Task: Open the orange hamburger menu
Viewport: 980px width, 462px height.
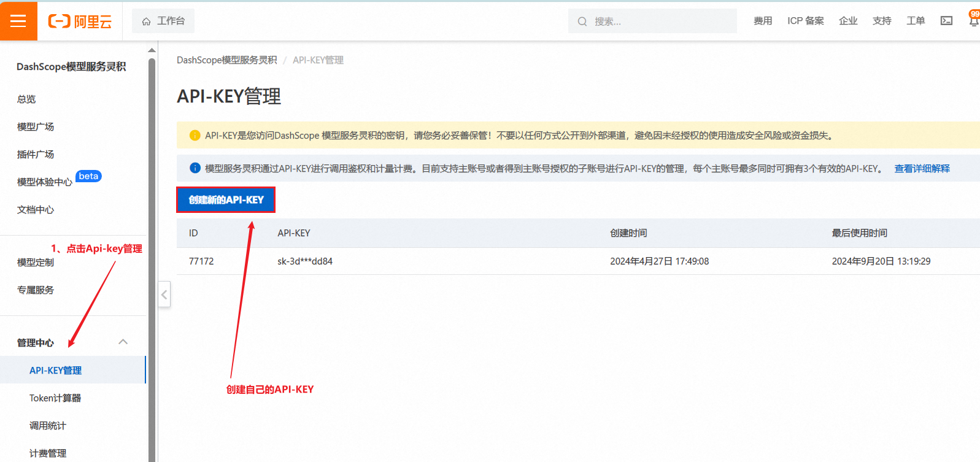Action: click(x=18, y=21)
